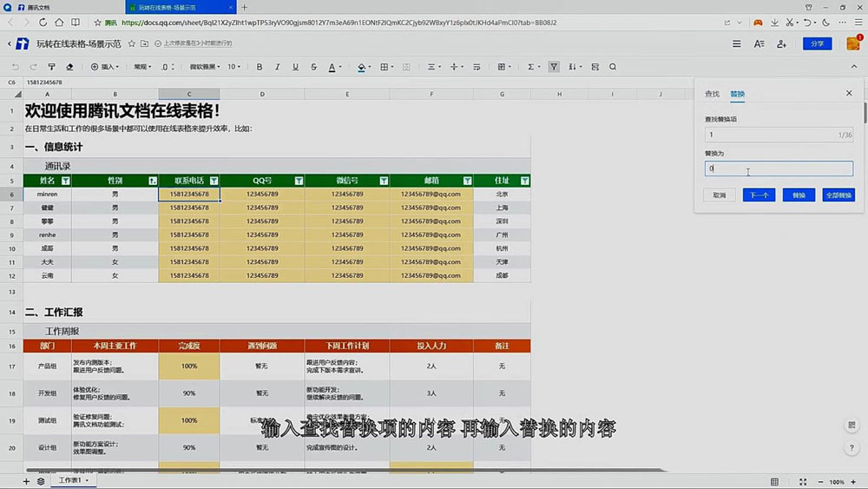
Task: Enter full screen mode icon
Action: pyautogui.click(x=803, y=482)
